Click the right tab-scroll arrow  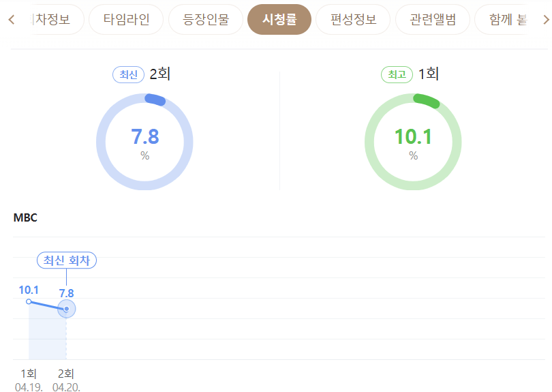click(x=546, y=19)
